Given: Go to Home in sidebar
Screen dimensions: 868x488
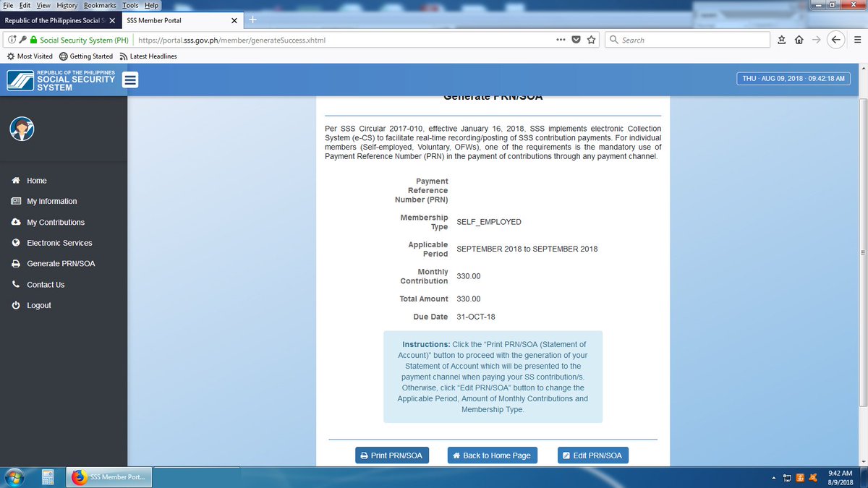Looking at the screenshot, I should pos(36,181).
